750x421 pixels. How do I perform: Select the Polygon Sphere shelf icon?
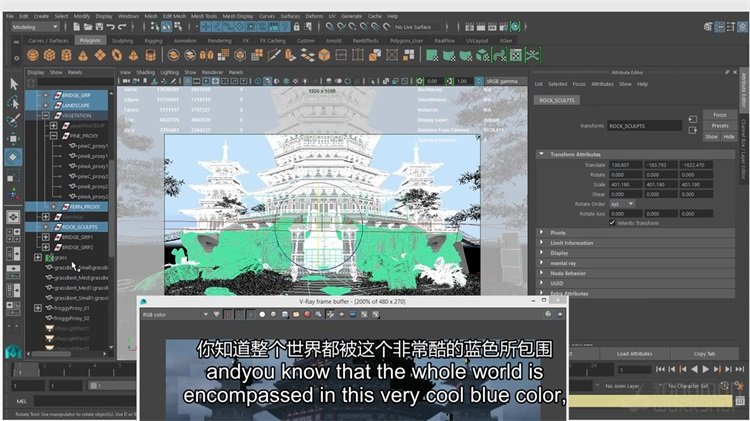point(32,55)
